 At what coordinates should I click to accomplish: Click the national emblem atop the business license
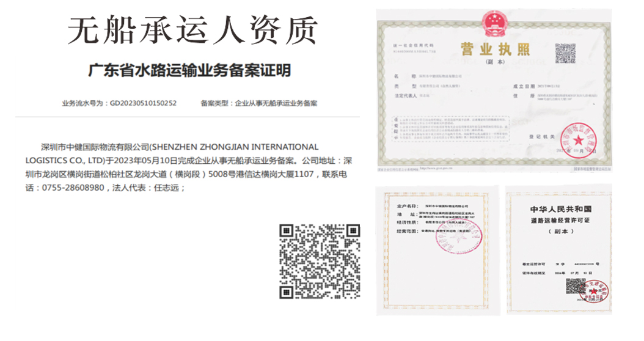click(x=495, y=24)
